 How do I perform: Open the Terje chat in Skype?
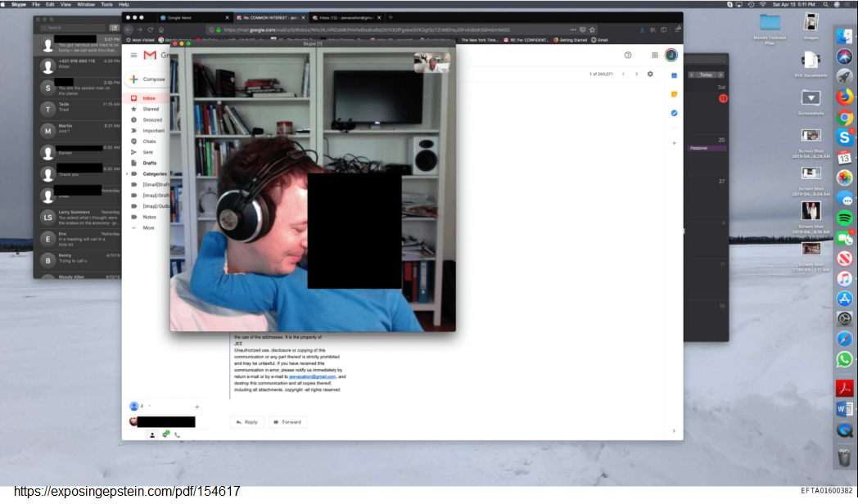pos(77,110)
